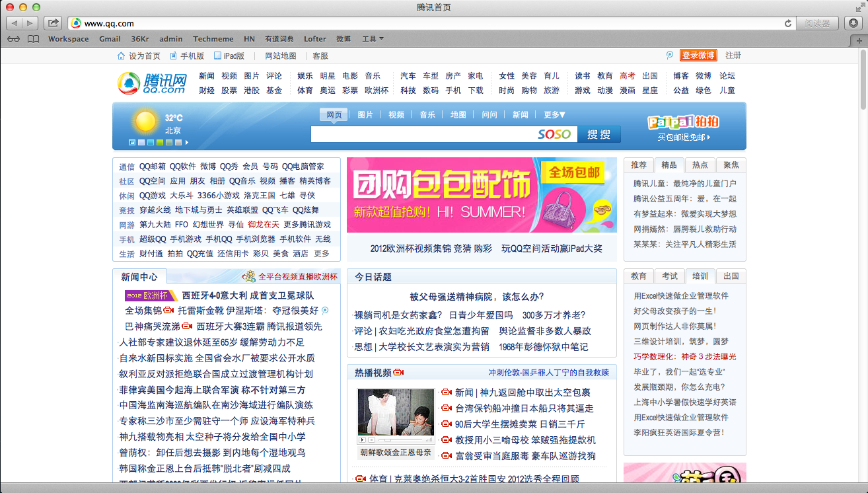The width and height of the screenshot is (868, 493).
Task: Click the camera icon beside 热播视频 heading
Action: 398,373
